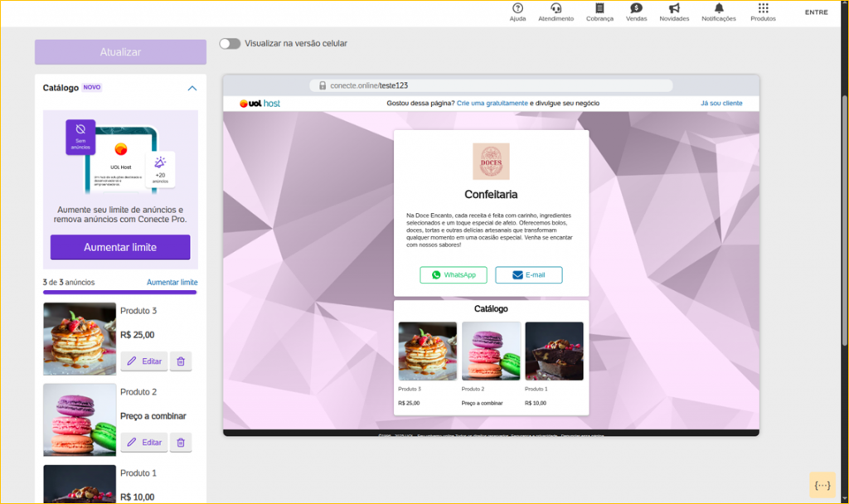
Task: Click the E-mail button in preview
Action: click(x=528, y=275)
